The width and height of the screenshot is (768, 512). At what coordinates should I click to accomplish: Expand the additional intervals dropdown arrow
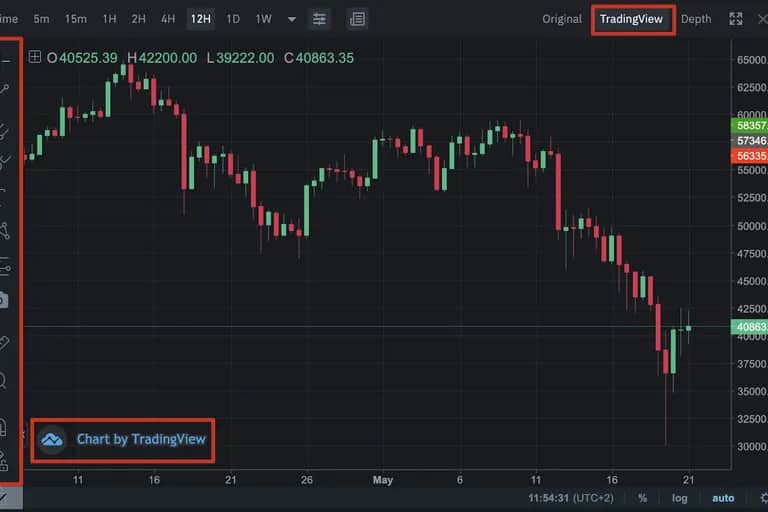coord(291,20)
